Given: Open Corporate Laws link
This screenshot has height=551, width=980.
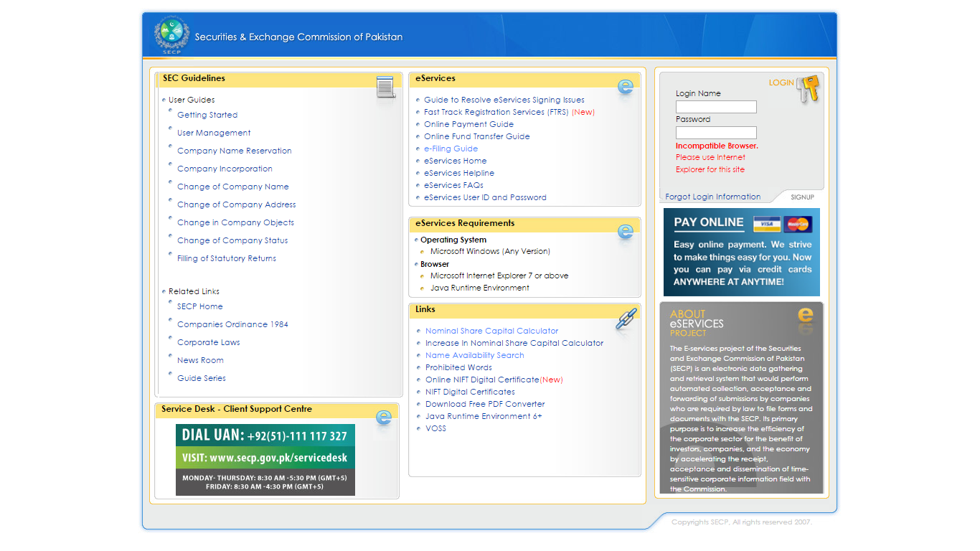Looking at the screenshot, I should 209,342.
